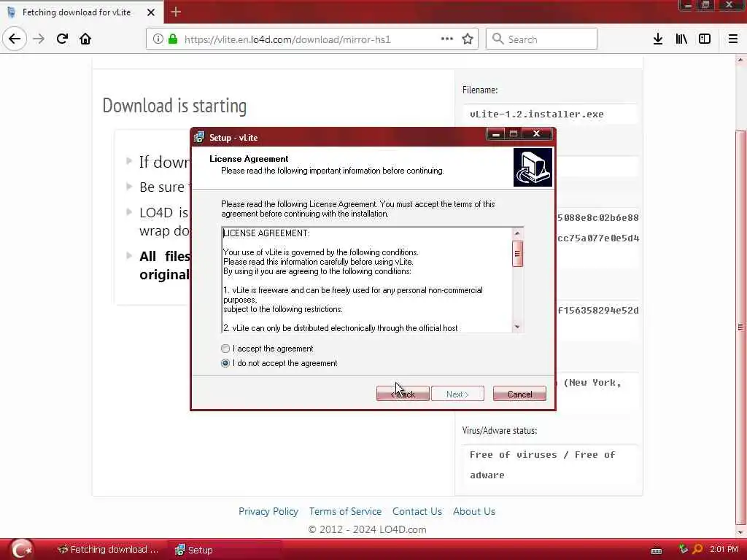747x560 pixels.
Task: Click the taskbar keyboard tray icon
Action: pyautogui.click(x=657, y=551)
